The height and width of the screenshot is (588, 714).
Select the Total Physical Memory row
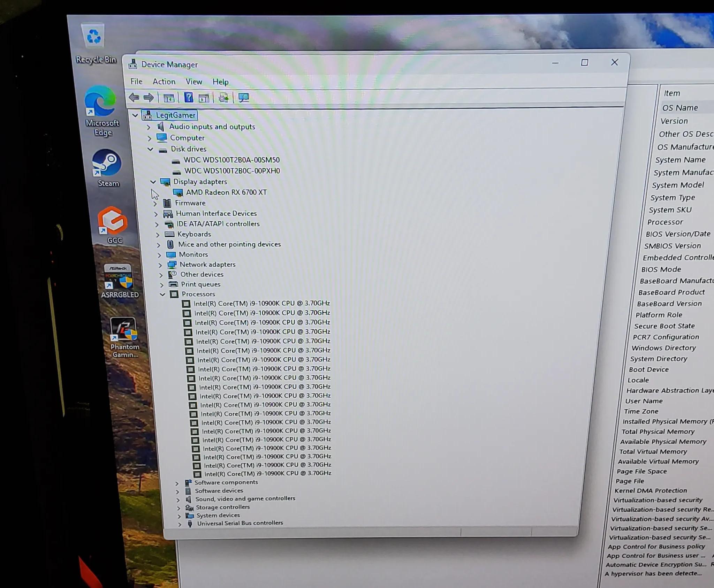pos(658,432)
